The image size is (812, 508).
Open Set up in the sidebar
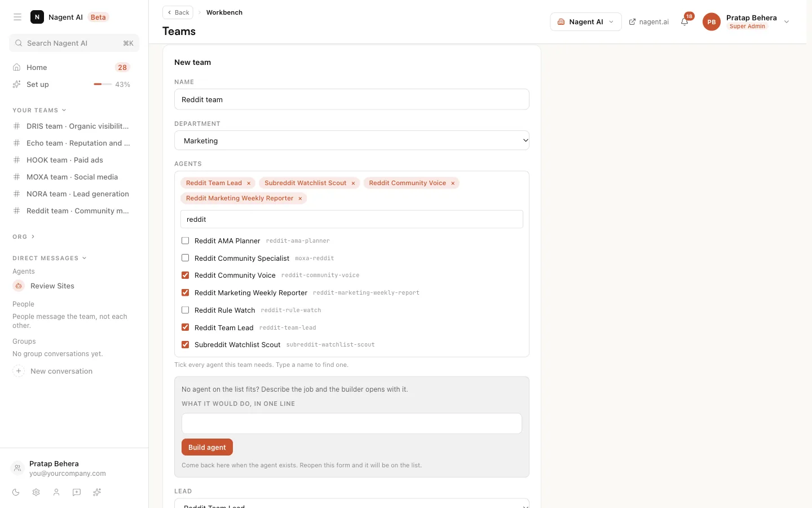pos(74,84)
